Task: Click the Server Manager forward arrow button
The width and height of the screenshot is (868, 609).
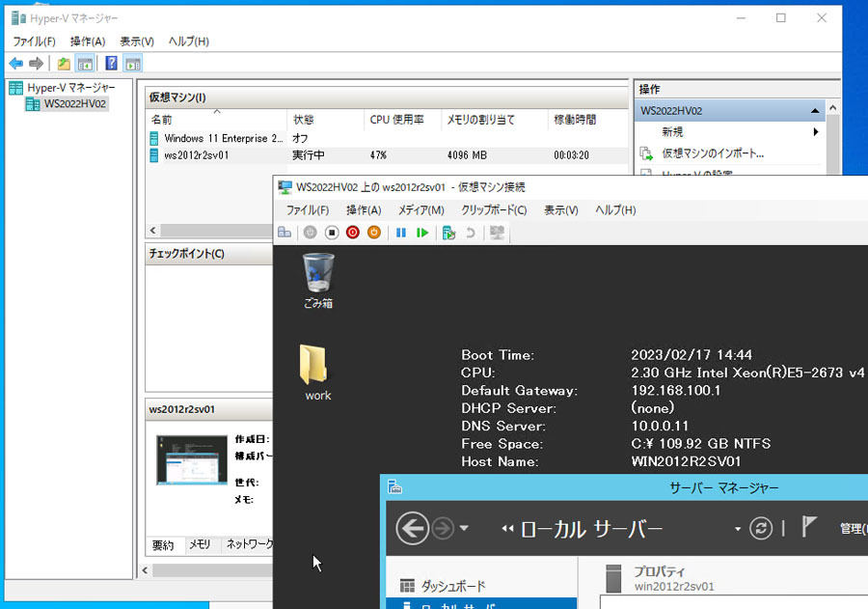Action: (443, 528)
